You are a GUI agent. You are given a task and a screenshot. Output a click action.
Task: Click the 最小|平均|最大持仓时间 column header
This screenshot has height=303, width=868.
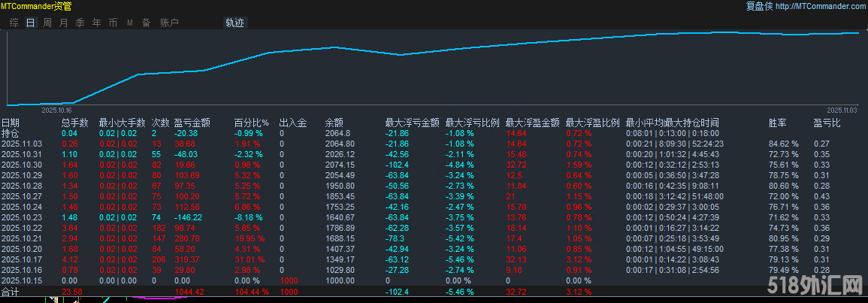(673, 123)
